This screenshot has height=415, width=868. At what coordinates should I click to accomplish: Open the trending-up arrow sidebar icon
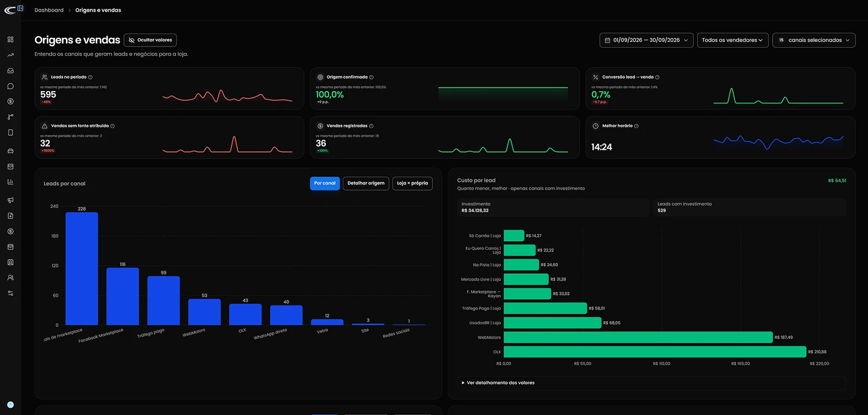(x=10, y=55)
